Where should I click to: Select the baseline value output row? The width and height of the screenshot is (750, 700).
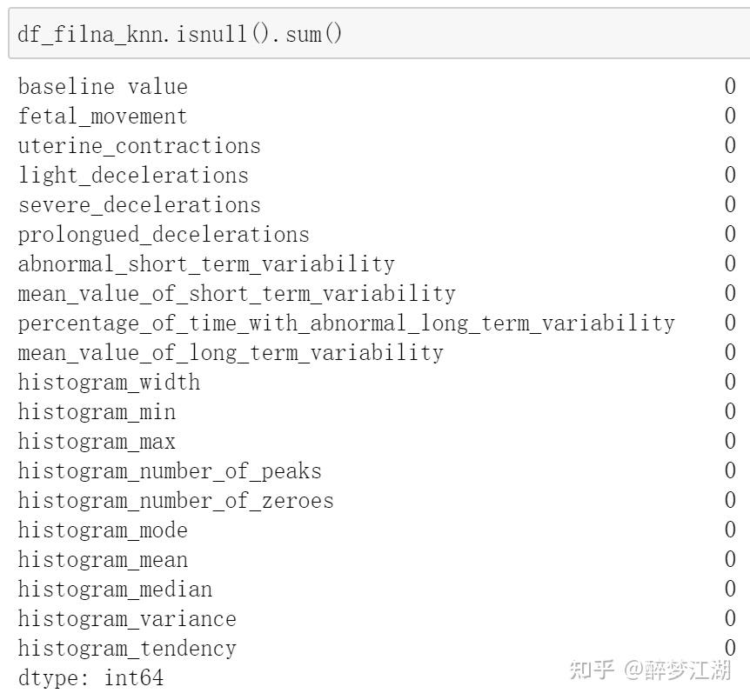click(377, 87)
